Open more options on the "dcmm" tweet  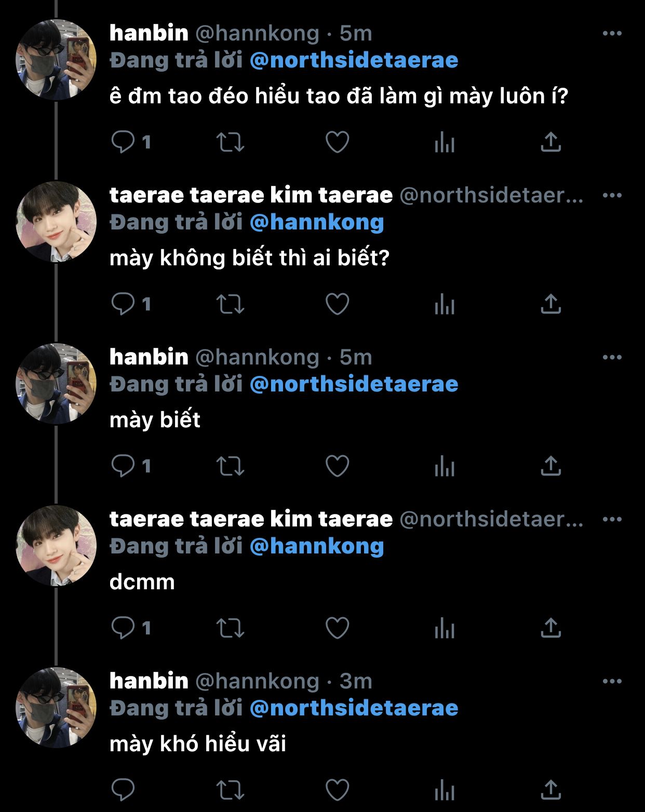pyautogui.click(x=612, y=519)
